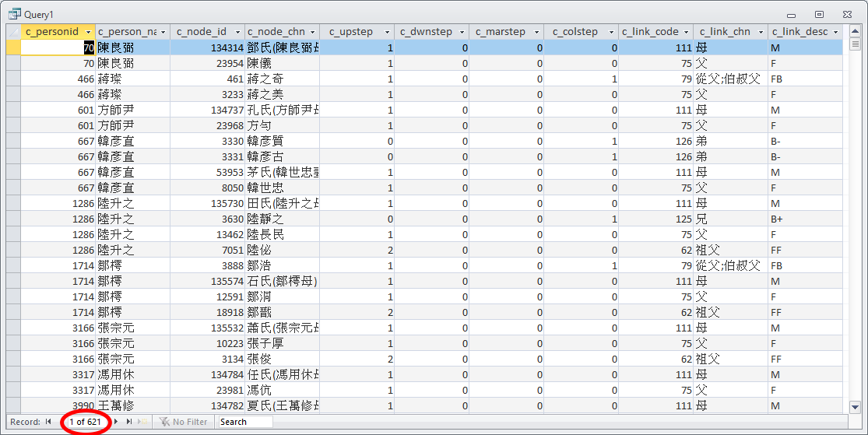
Task: Select row containing 韓世忠 via row selector
Action: point(13,188)
